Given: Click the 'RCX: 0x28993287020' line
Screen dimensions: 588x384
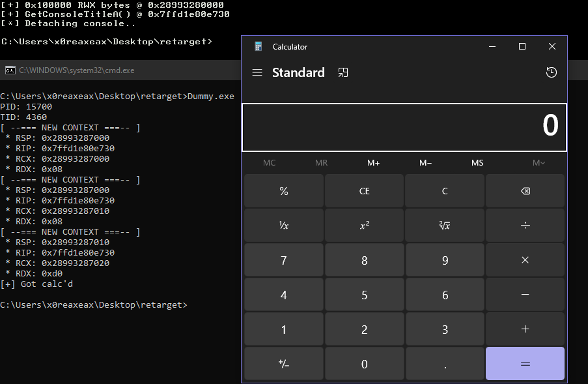Looking at the screenshot, I should (57, 263).
